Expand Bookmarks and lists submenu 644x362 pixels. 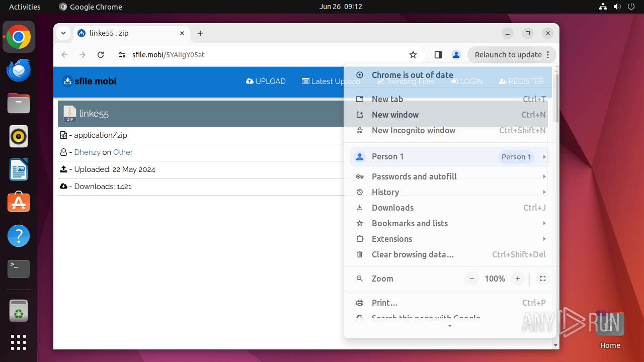(x=450, y=223)
